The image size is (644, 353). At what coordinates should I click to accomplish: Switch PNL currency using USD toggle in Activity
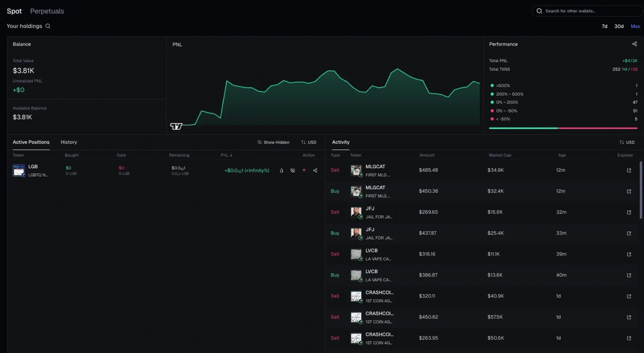[x=627, y=142]
